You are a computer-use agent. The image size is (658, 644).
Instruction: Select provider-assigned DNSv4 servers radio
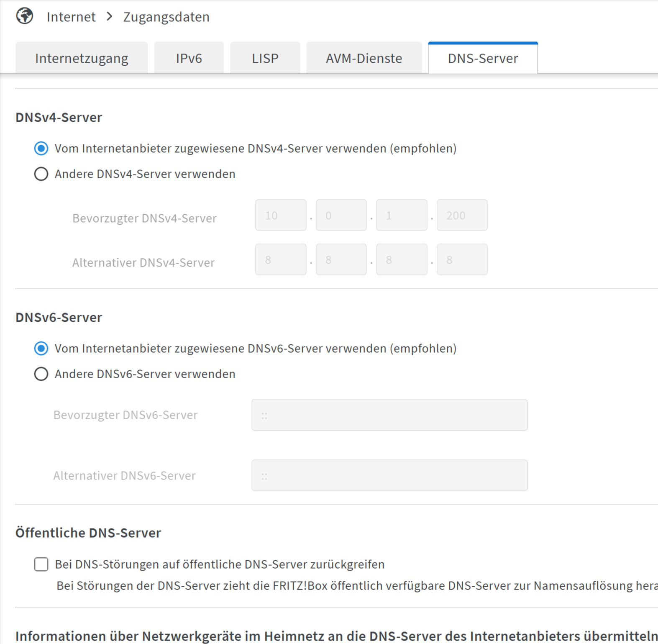(x=41, y=149)
